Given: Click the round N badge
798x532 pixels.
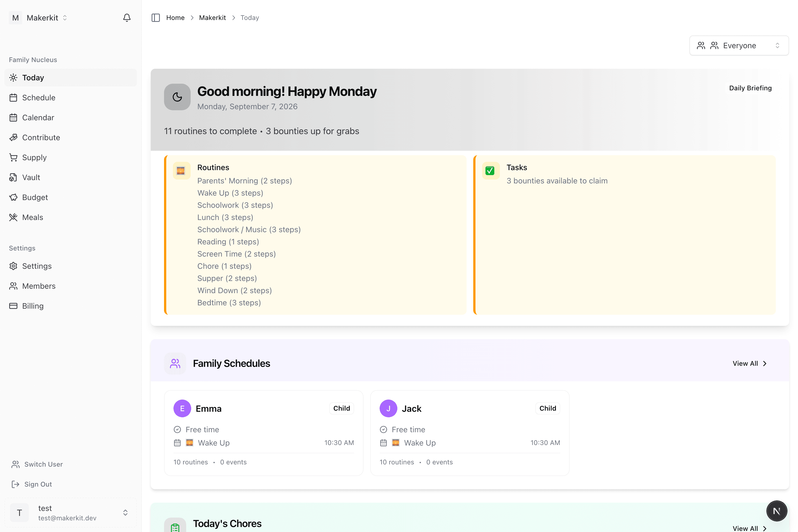Looking at the screenshot, I should (777, 511).
